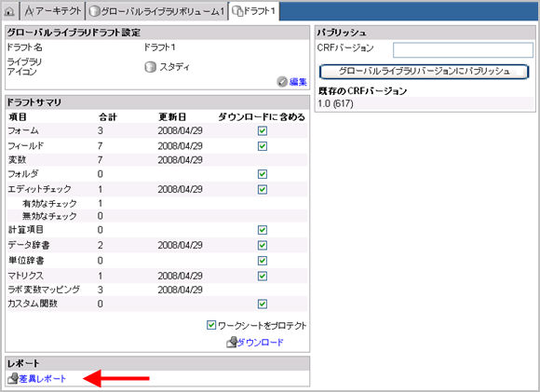Uncheck the フォーム download checkbox
The image size is (540, 392).
(x=263, y=130)
